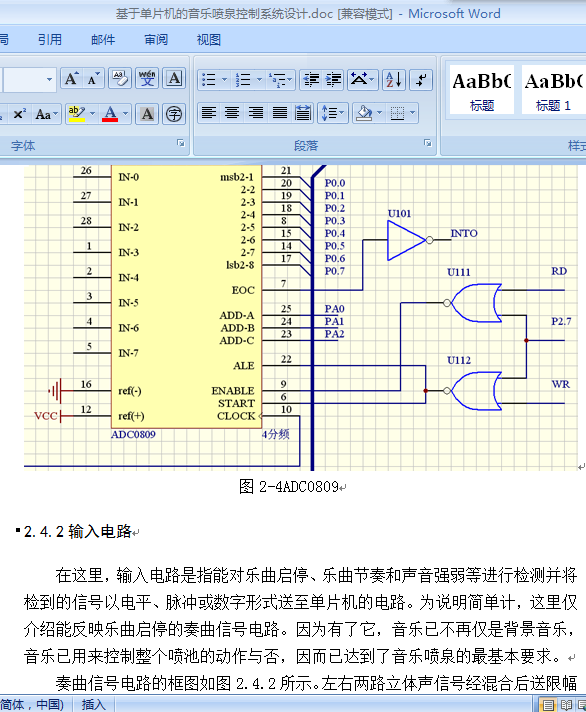586x712 pixels.
Task: Toggle character shading
Action: (x=147, y=114)
